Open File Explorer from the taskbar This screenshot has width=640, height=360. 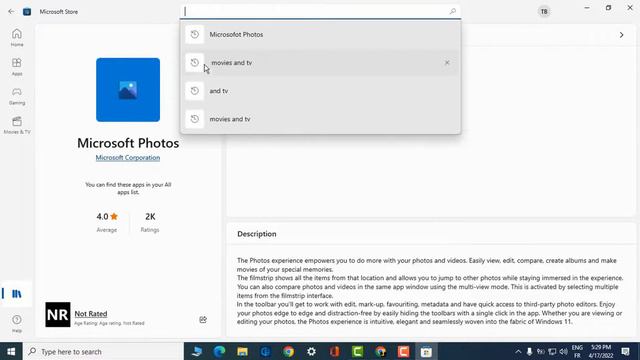pos(242,351)
